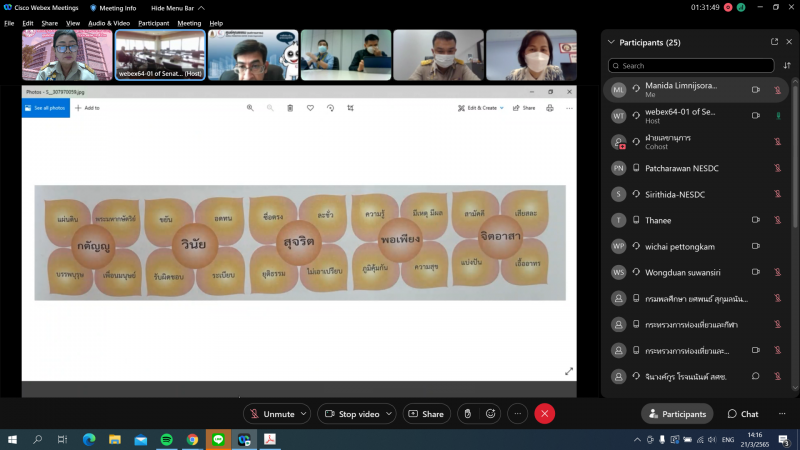The height and width of the screenshot is (450, 800).
Task: Click Share content button in Webex
Action: coord(427,414)
